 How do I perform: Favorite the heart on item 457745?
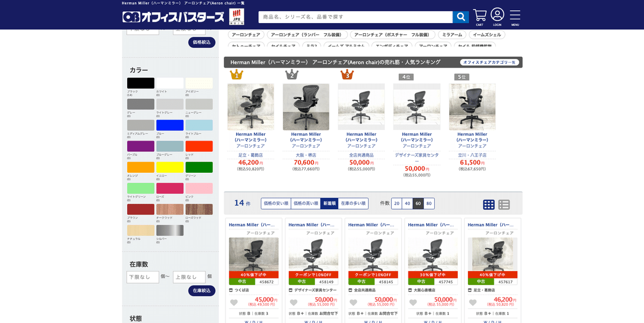pyautogui.click(x=413, y=303)
